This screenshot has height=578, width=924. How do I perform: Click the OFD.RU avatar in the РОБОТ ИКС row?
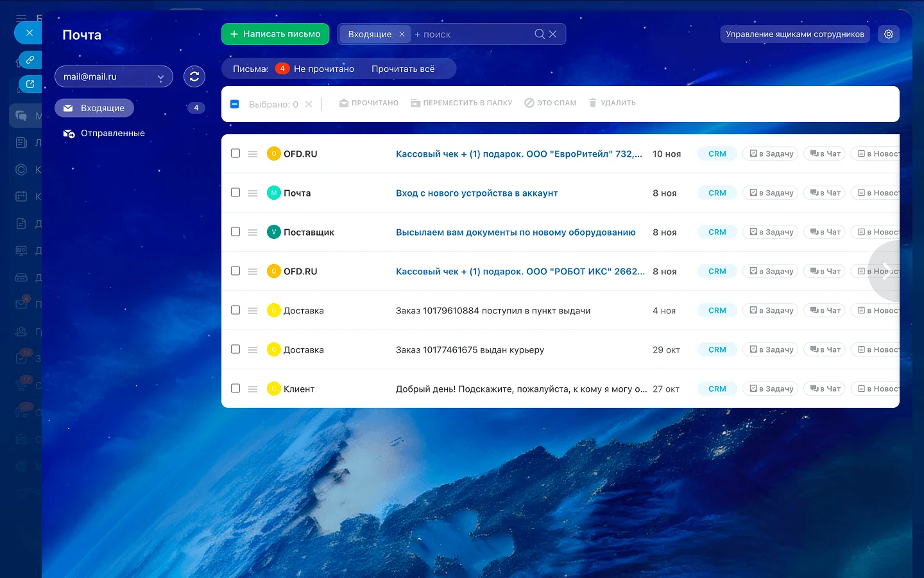[274, 271]
